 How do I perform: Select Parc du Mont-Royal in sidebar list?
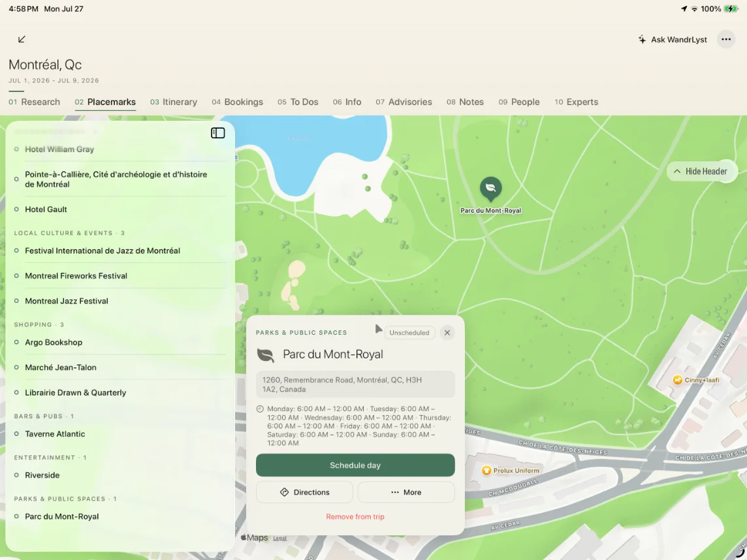pyautogui.click(x=120, y=517)
